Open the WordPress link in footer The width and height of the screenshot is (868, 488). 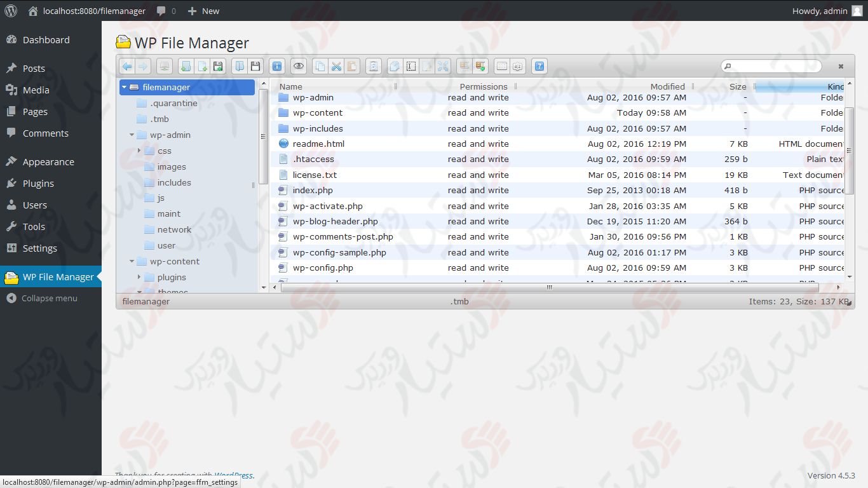(233, 475)
